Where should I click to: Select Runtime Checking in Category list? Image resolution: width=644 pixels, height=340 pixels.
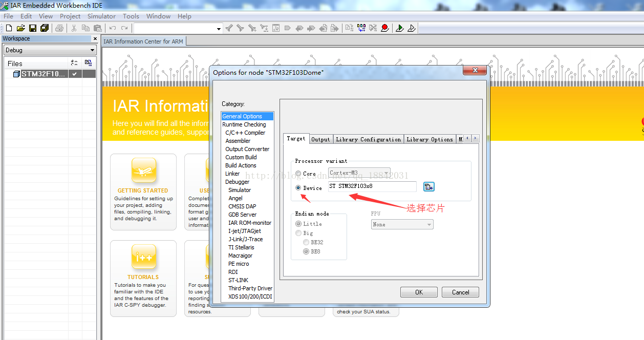(x=244, y=124)
